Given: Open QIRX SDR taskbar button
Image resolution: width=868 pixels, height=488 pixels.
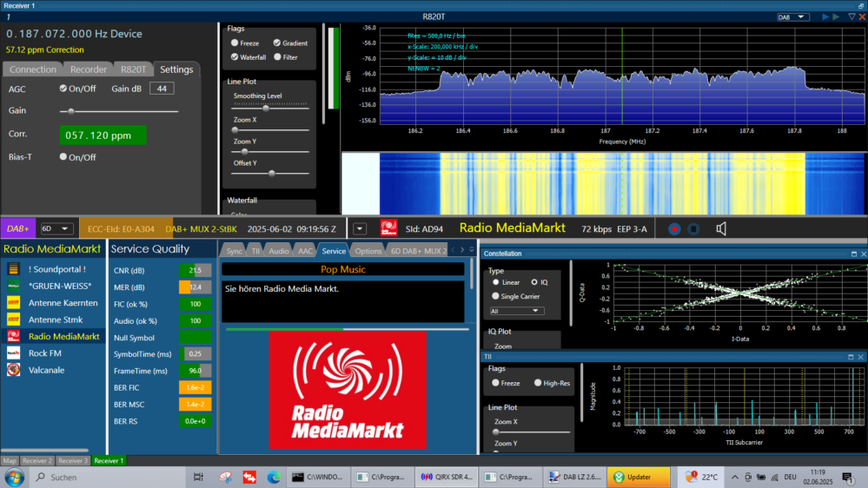Looking at the screenshot, I should tap(446, 477).
